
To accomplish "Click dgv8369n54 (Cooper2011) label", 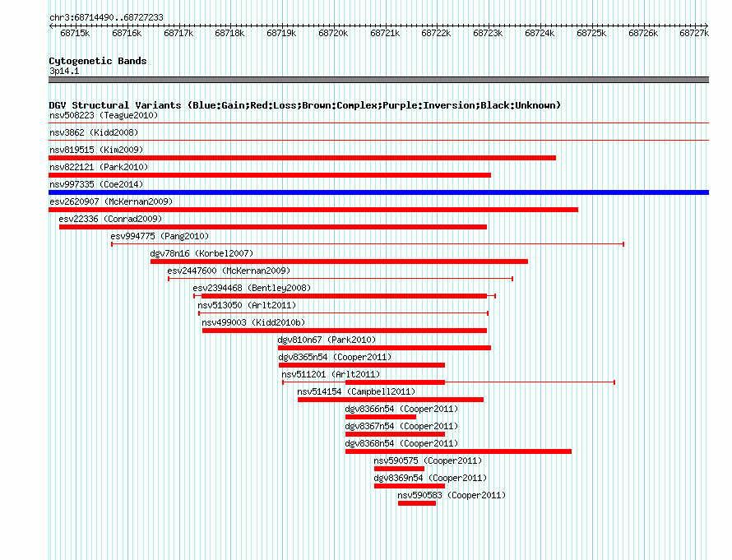I will tap(430, 478).
